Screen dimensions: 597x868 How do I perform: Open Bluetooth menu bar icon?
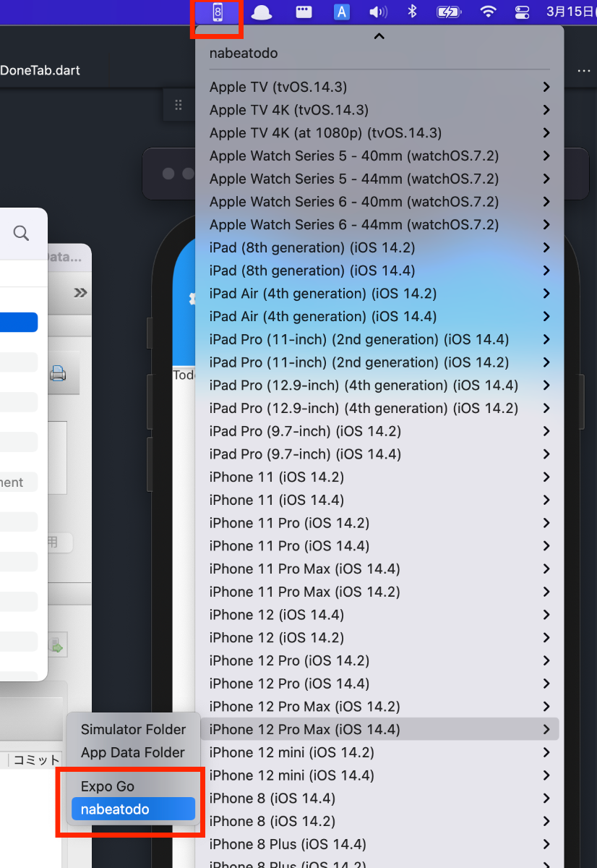[413, 12]
